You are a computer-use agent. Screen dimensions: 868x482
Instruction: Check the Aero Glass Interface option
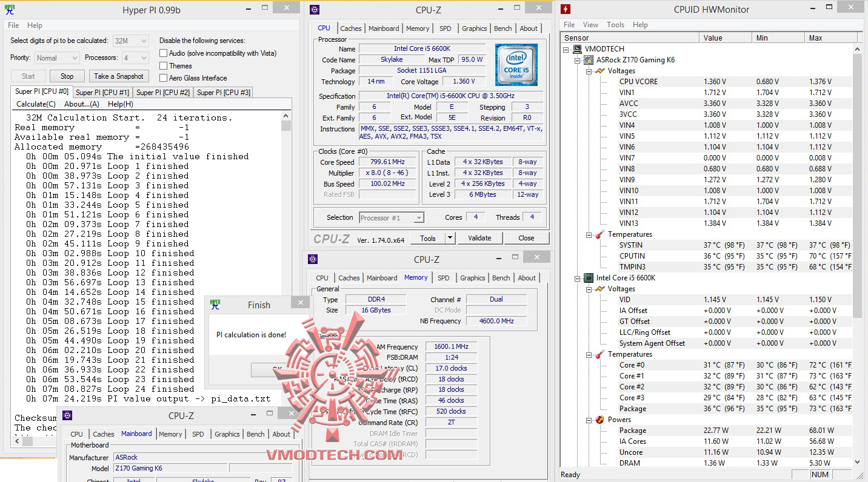pyautogui.click(x=164, y=78)
